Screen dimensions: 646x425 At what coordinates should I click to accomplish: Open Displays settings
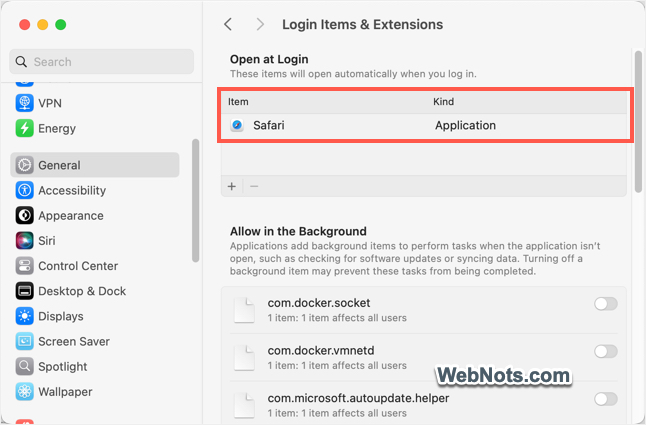(x=95, y=316)
